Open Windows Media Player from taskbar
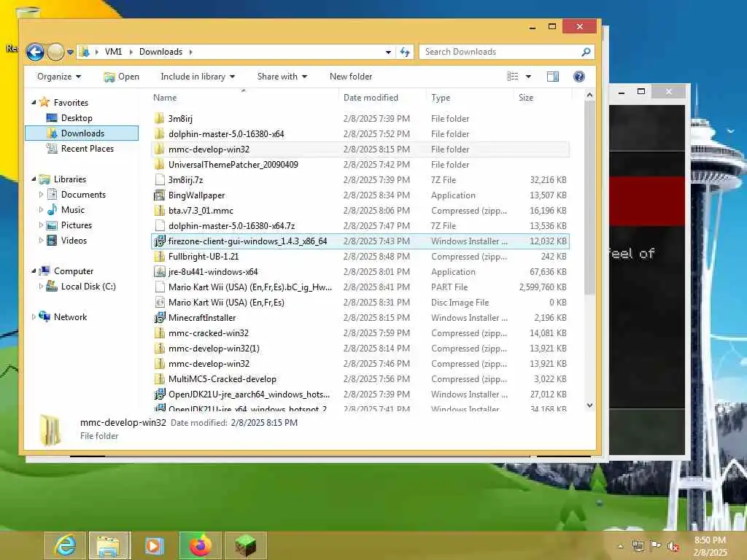 pos(154,545)
